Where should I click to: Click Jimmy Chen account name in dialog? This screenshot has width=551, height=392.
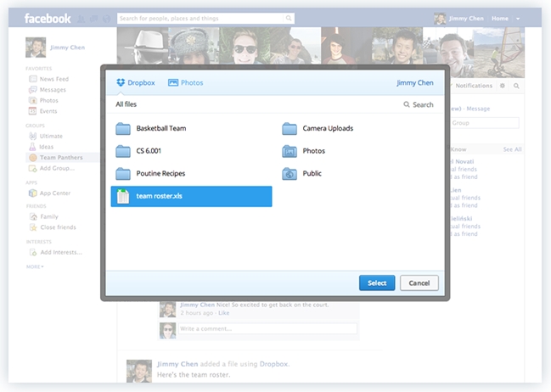pos(414,83)
